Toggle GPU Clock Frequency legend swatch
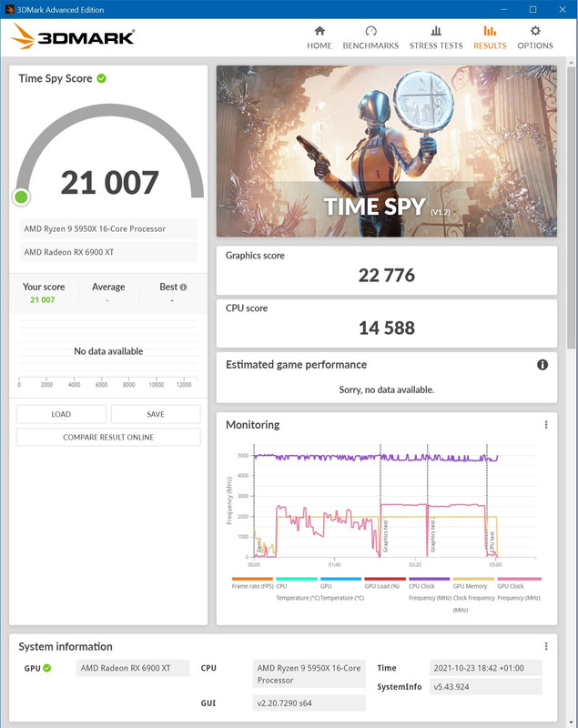Screen dimensions: 578x728 519,579
